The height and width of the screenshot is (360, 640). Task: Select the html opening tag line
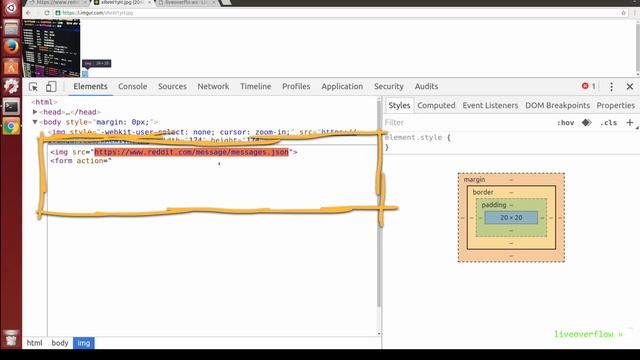click(x=44, y=102)
